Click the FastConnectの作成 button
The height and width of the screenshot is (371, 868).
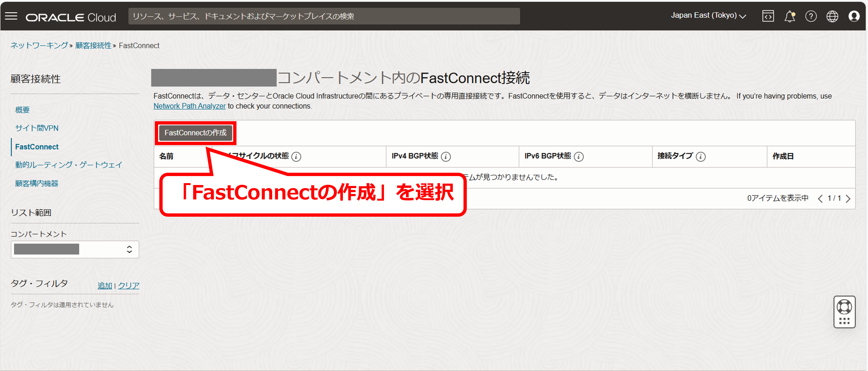click(195, 133)
